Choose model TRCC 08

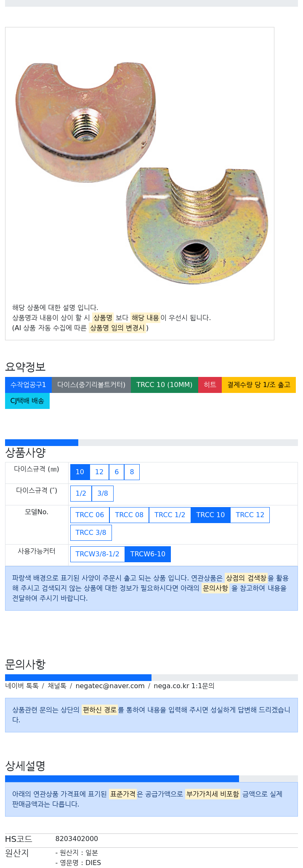(129, 515)
